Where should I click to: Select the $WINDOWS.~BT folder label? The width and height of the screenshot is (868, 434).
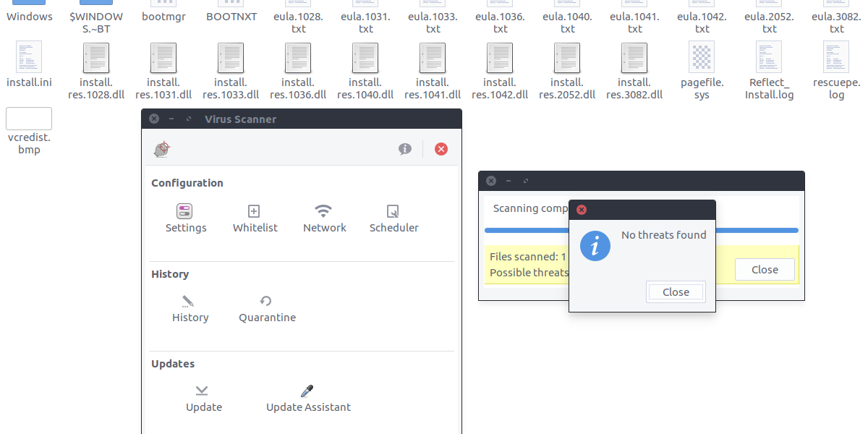click(x=96, y=22)
